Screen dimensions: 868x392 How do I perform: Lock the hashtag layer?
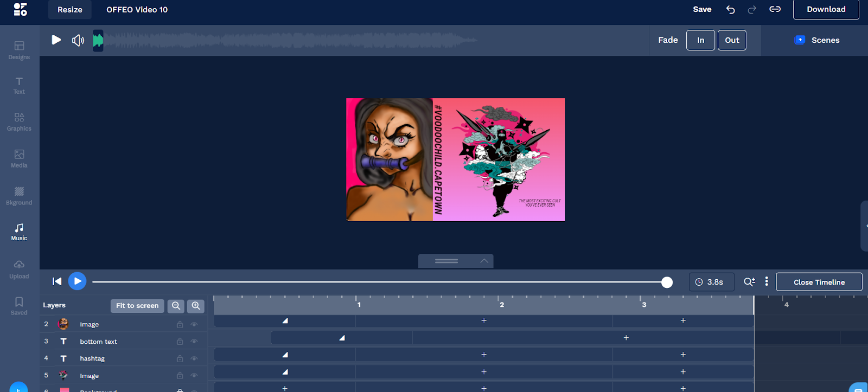180,358
